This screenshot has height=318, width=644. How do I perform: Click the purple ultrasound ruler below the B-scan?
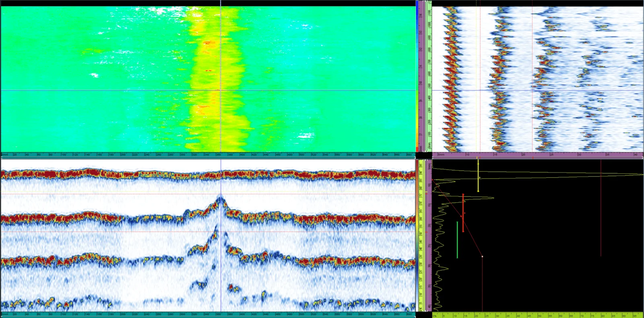coord(538,154)
